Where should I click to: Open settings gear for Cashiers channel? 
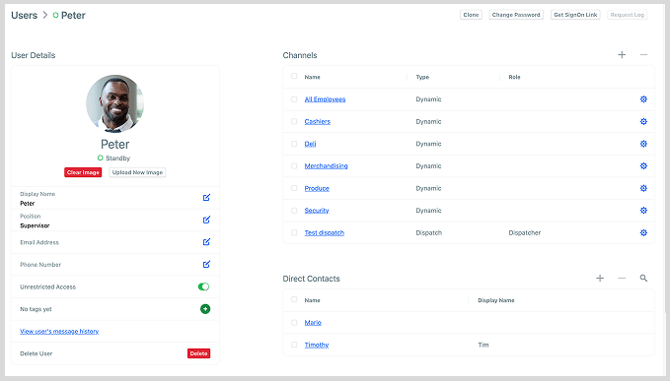click(x=644, y=121)
